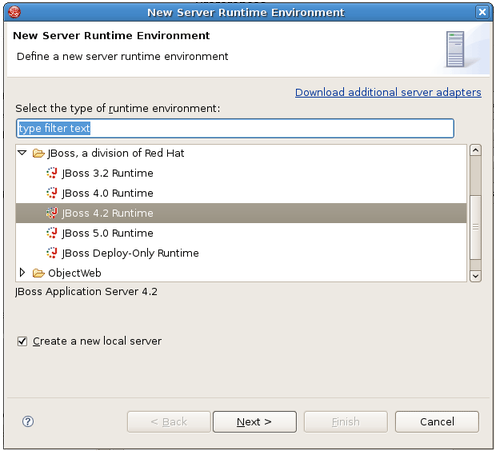Click Select the type of runtime environment label
The height and width of the screenshot is (451, 496).
pyautogui.click(x=118, y=109)
